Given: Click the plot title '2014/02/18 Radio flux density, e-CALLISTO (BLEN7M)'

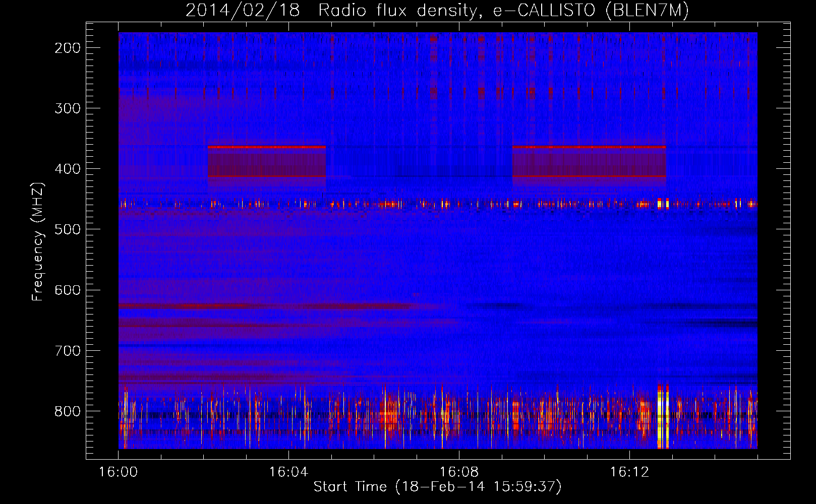Looking at the screenshot, I should (437, 11).
